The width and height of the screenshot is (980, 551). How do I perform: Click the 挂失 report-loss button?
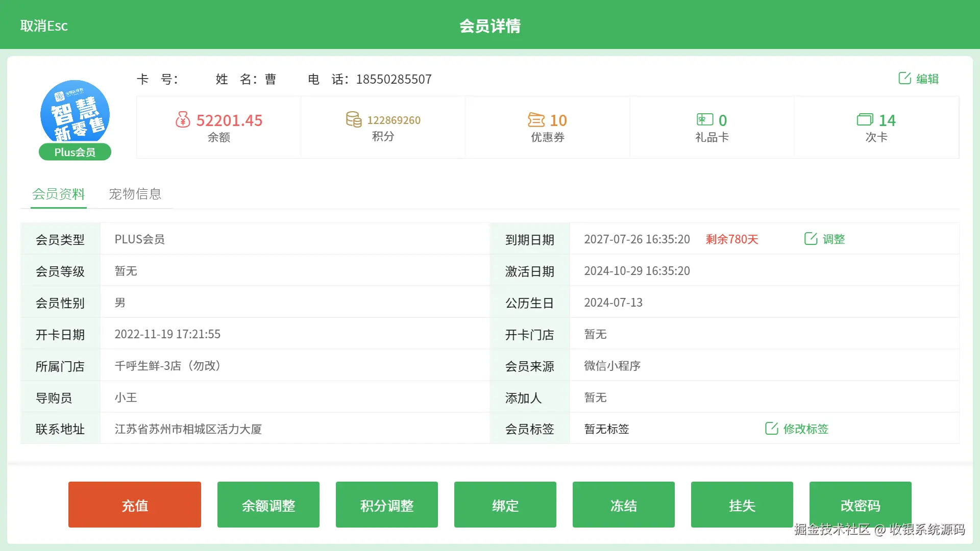[x=742, y=505]
